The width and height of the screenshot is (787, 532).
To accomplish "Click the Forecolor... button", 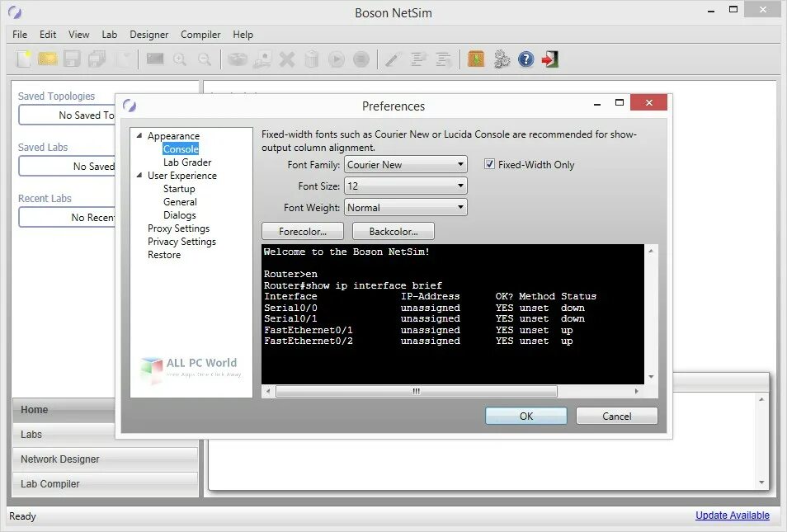I will 303,232.
